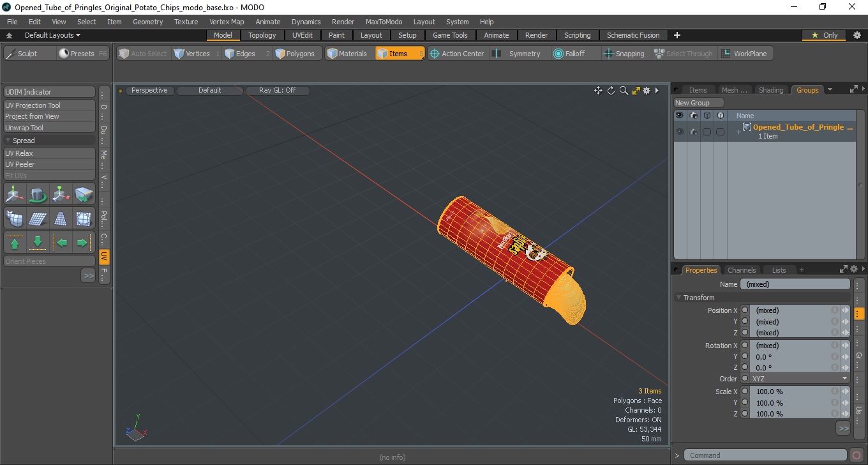Collapse the Transform section
Viewport: 868px width, 465px height.
pos(678,298)
